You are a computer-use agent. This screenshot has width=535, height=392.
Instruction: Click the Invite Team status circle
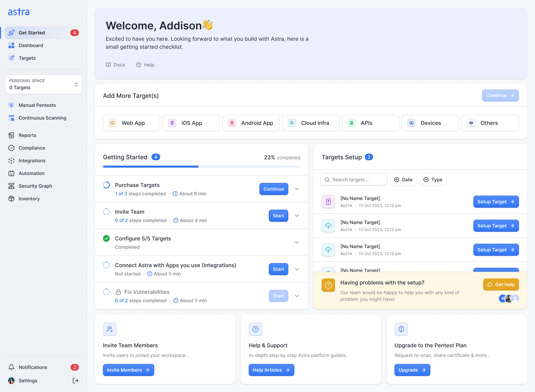click(106, 212)
